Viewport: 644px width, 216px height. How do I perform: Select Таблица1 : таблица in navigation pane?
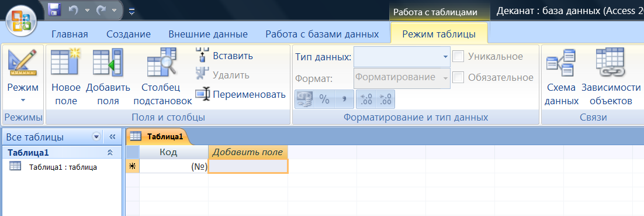63,167
